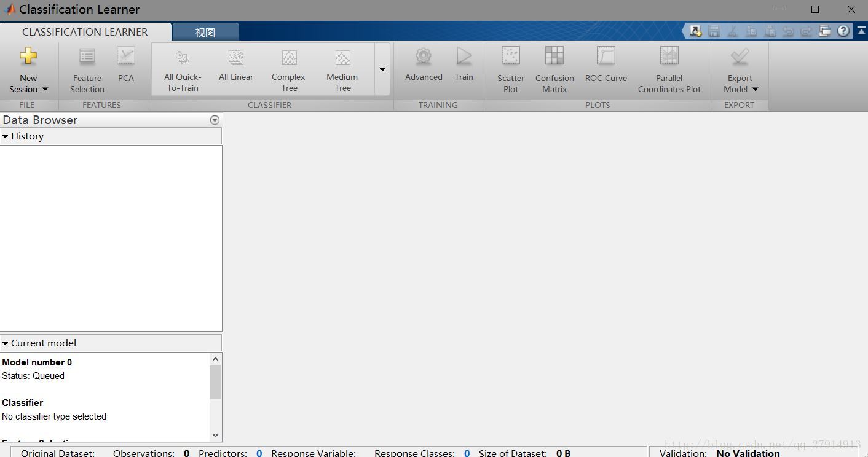
Task: Click scroll down arrow in Current model panel
Action: [215, 435]
